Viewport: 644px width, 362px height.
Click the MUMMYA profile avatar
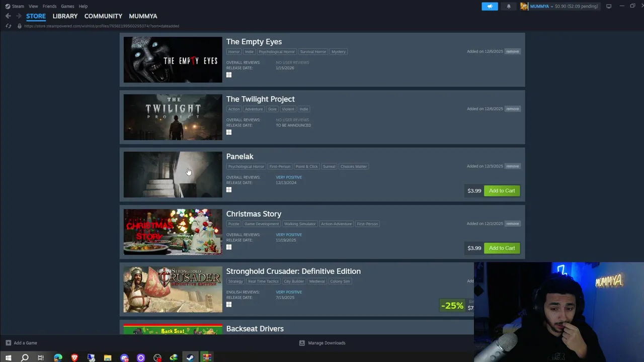[524, 6]
